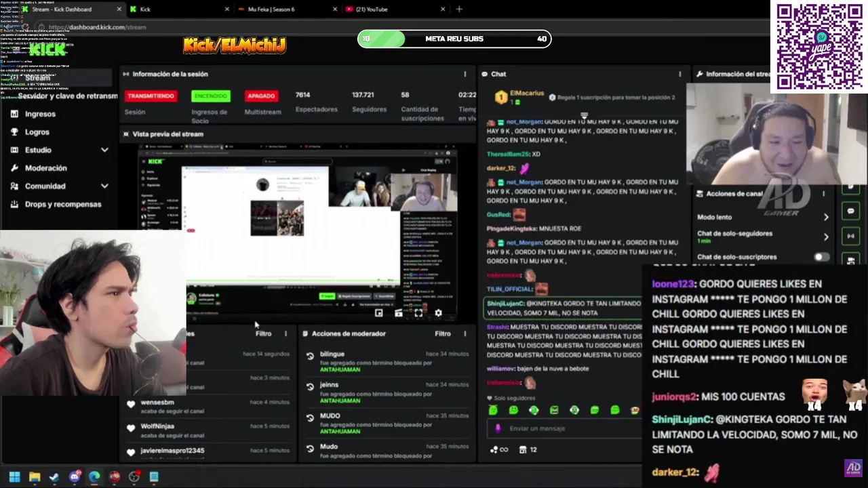Click jeinns blocked term entry
The image size is (868, 488).
tap(387, 392)
